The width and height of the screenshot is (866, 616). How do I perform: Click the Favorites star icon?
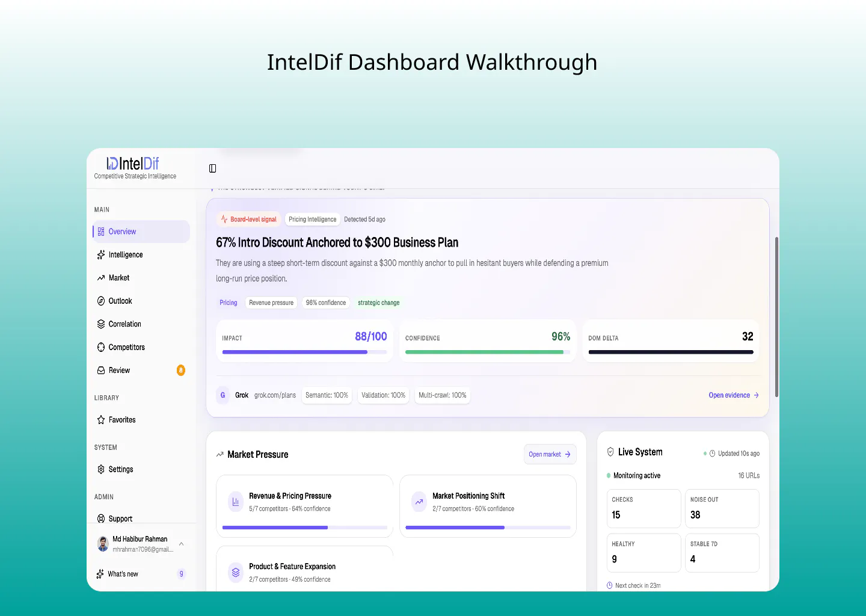(x=101, y=420)
